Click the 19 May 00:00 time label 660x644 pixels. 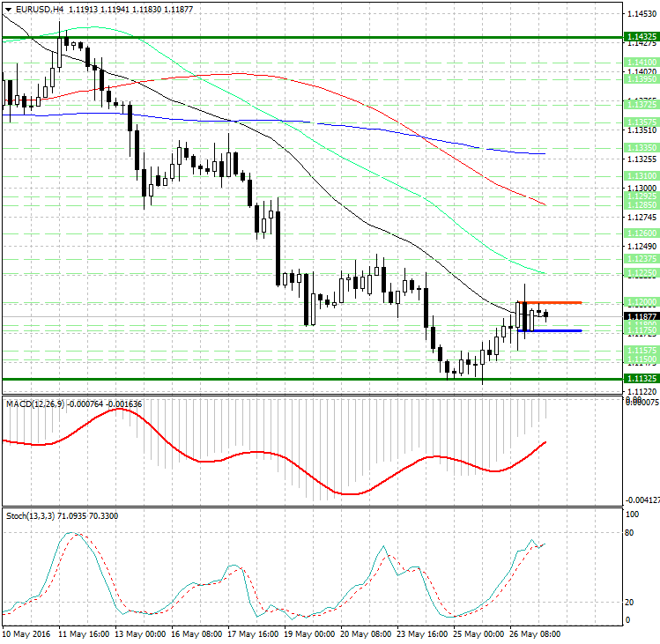tap(309, 634)
